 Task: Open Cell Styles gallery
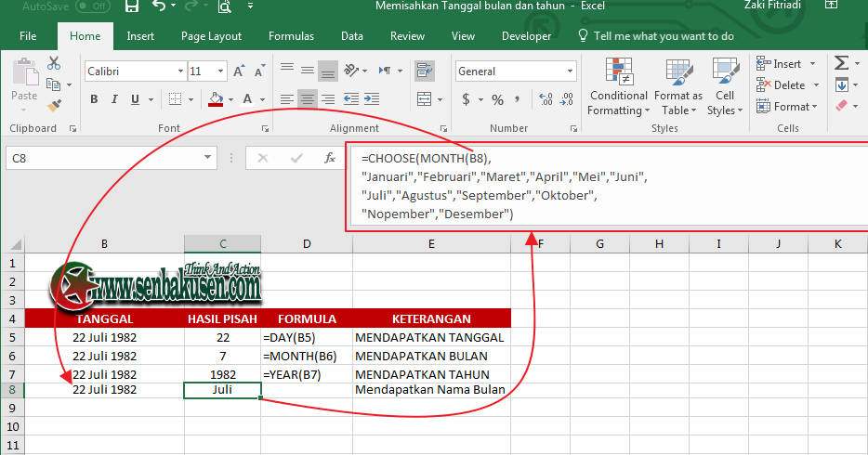point(725,86)
